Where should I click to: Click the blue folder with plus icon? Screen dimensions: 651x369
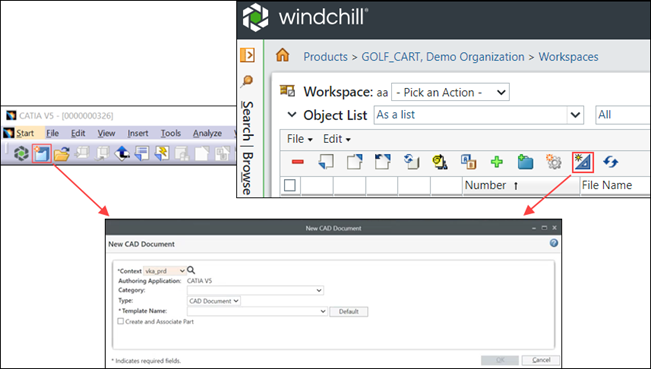[525, 162]
